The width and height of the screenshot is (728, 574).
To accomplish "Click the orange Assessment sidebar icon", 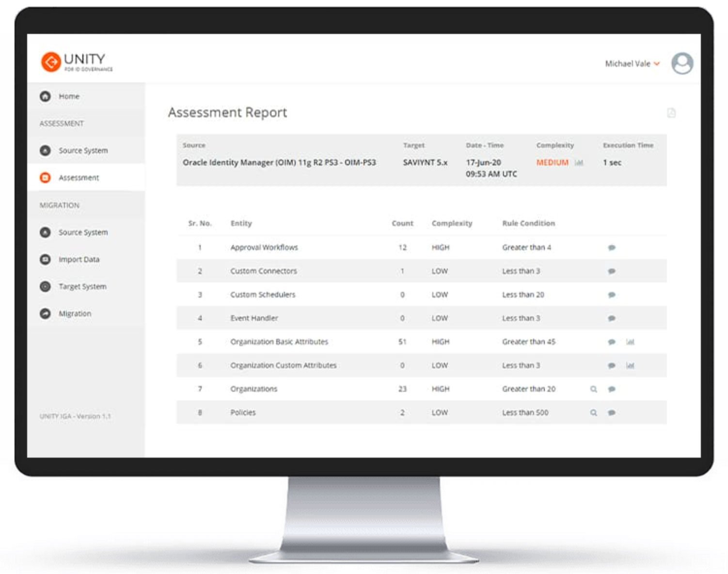I will [45, 177].
